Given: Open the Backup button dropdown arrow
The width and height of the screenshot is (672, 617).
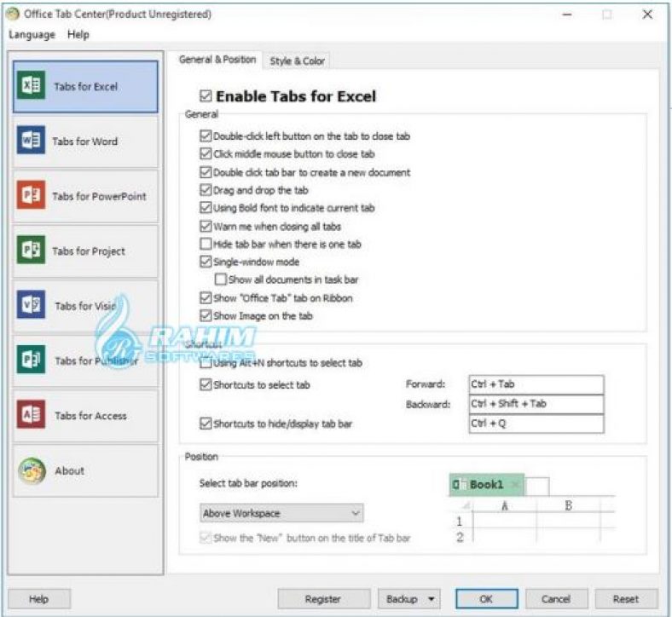Looking at the screenshot, I should [432, 598].
